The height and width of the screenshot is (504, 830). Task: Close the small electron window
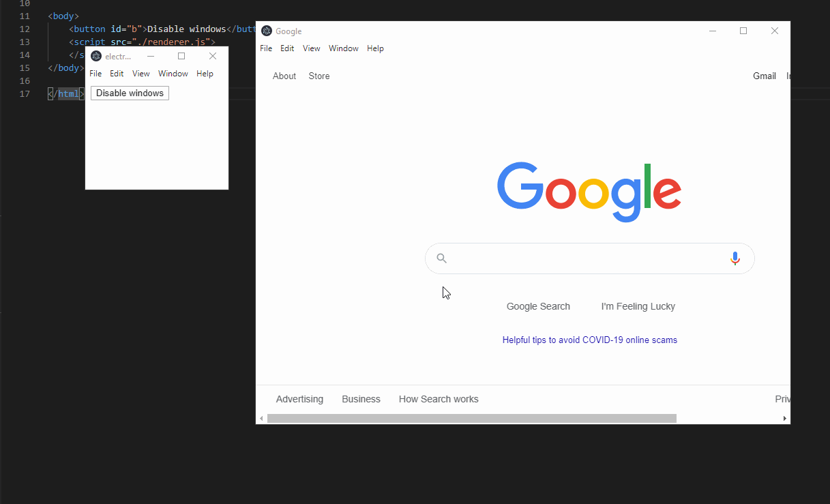coord(213,56)
